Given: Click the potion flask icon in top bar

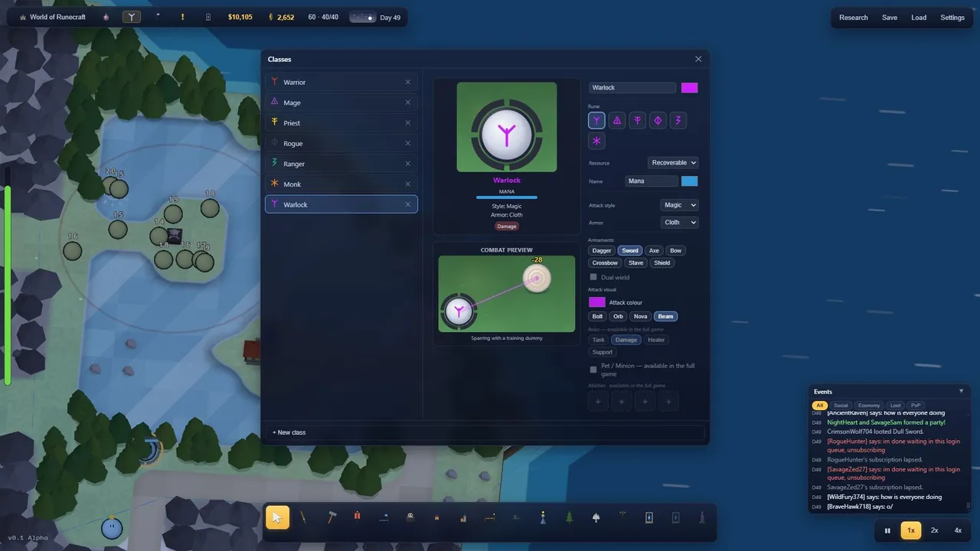Looking at the screenshot, I should [106, 17].
